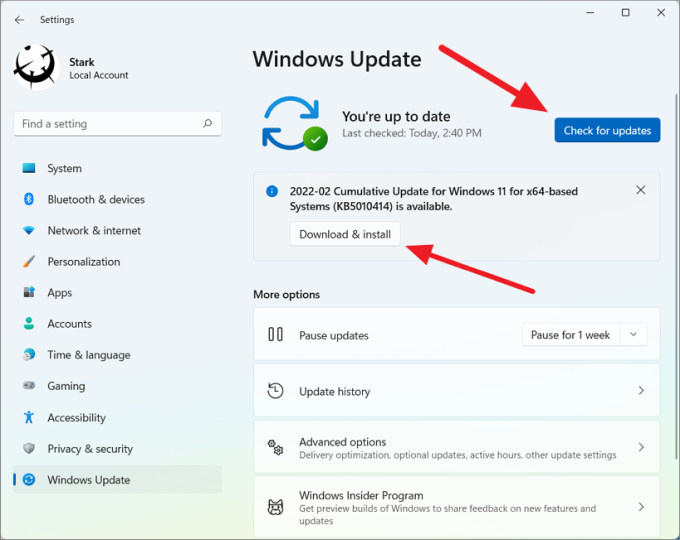Click the "You're up to date" status text
680x540 pixels.
click(x=396, y=116)
